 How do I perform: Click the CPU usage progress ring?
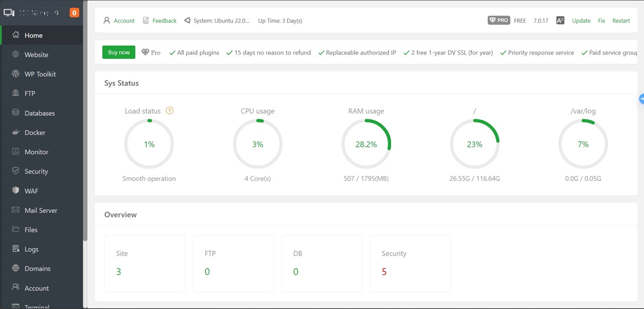pyautogui.click(x=257, y=144)
